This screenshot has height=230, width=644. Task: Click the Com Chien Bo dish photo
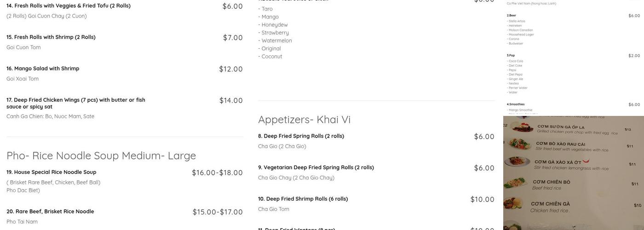pyautogui.click(x=515, y=183)
